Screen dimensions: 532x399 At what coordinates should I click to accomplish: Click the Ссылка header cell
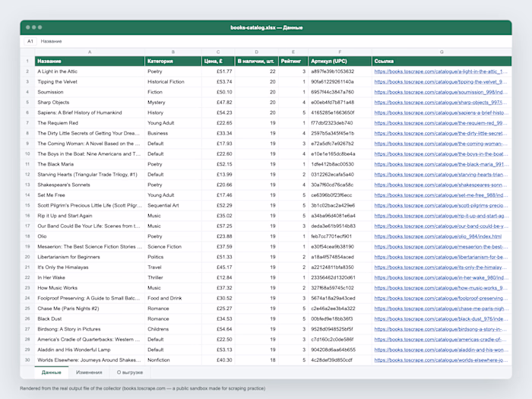point(442,61)
